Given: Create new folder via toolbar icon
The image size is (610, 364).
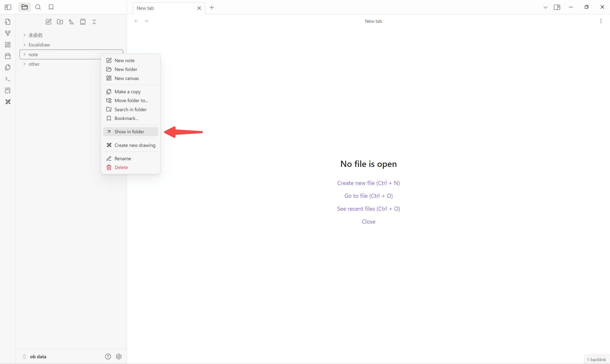Looking at the screenshot, I should [x=60, y=22].
